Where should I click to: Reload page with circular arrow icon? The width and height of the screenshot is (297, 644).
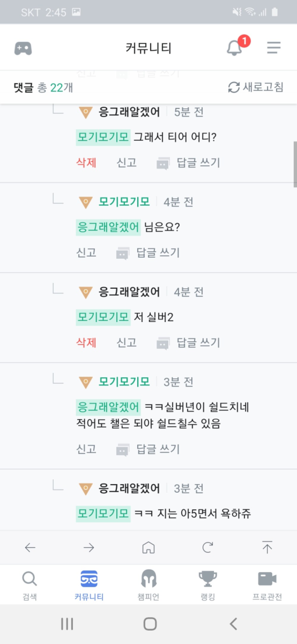tap(208, 547)
